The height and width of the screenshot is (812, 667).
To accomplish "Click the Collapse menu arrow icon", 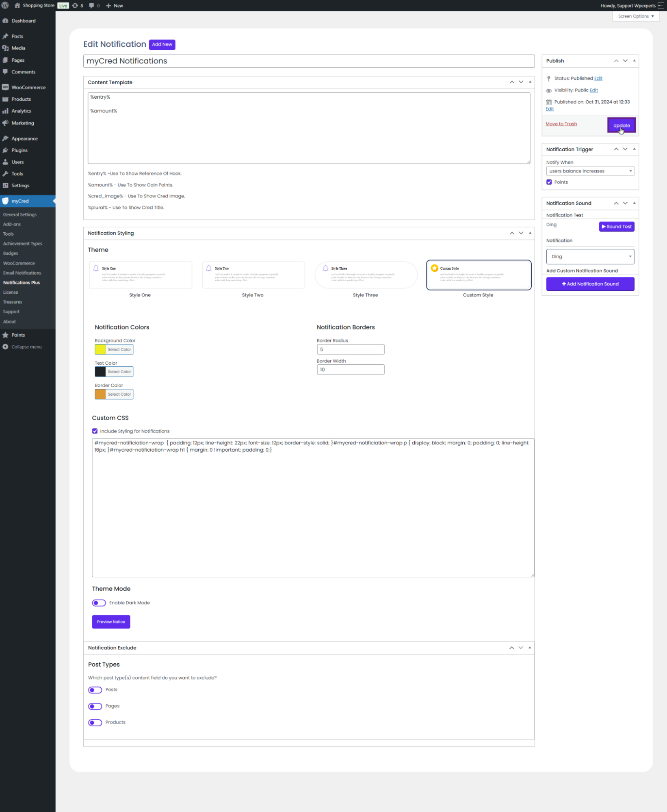I will click(x=5, y=347).
